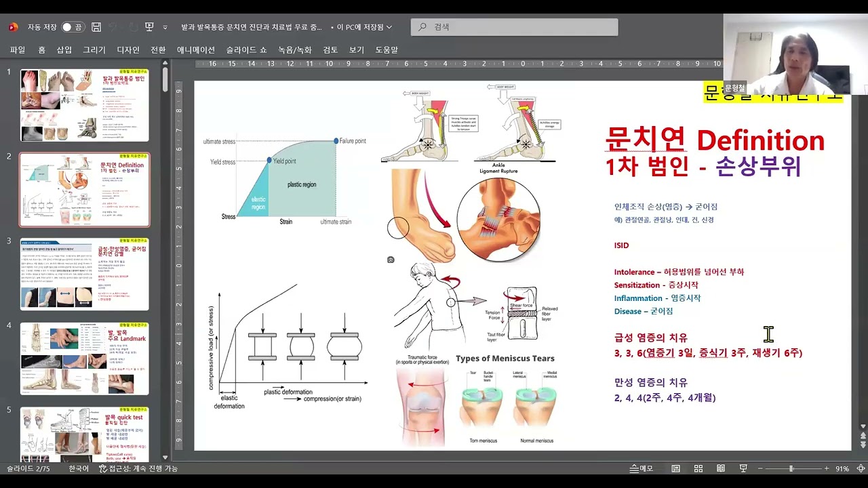
Task: Open the 파일 menu tab
Action: (x=18, y=50)
